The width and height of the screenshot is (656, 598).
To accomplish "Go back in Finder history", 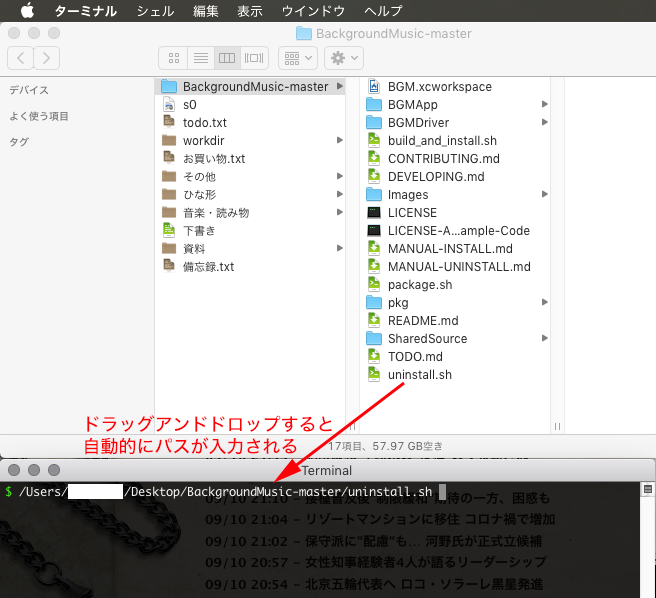I will [x=20, y=58].
